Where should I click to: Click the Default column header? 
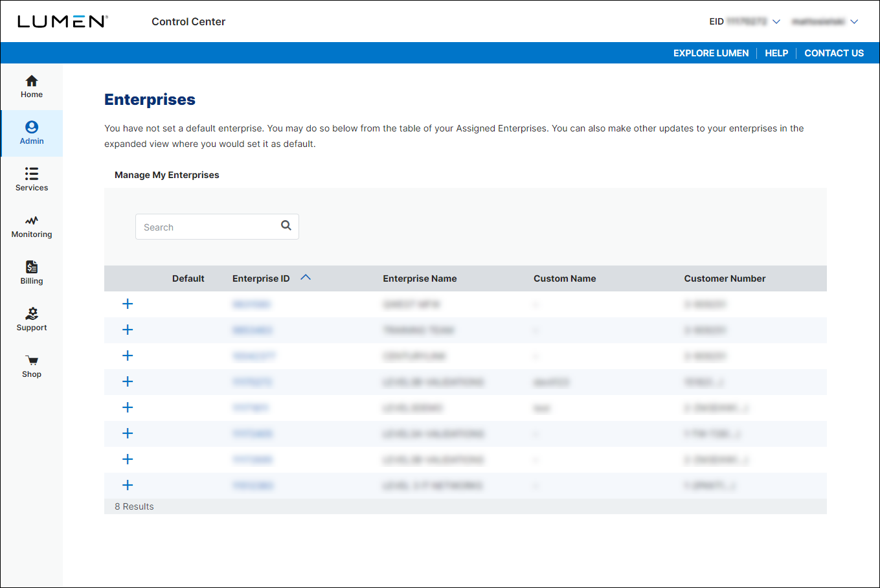click(188, 278)
